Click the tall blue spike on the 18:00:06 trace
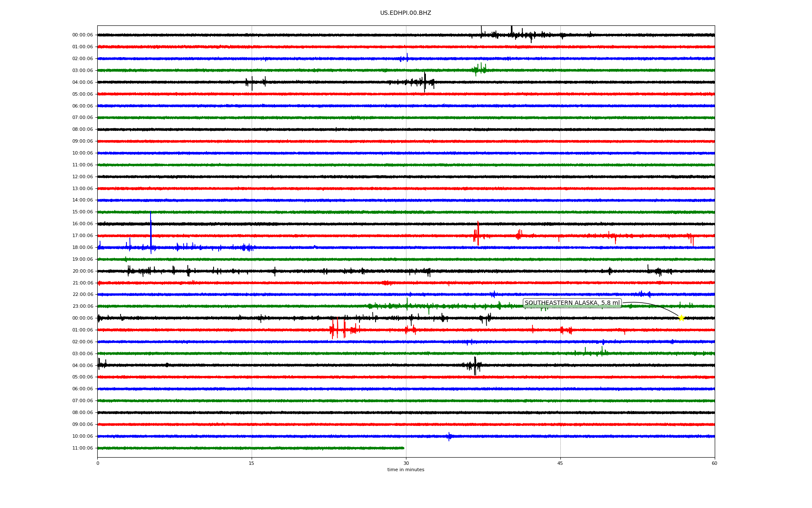Screen dimensions: 812x508 pos(151,231)
